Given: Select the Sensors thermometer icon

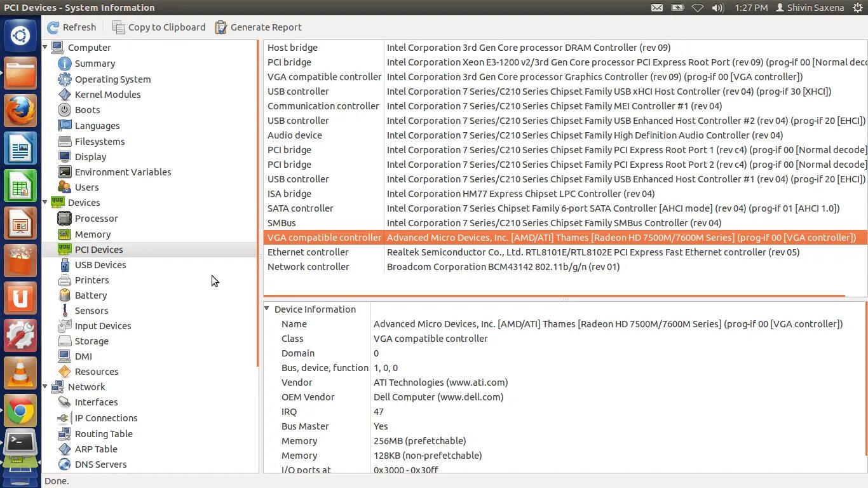Looking at the screenshot, I should pyautogui.click(x=64, y=311).
